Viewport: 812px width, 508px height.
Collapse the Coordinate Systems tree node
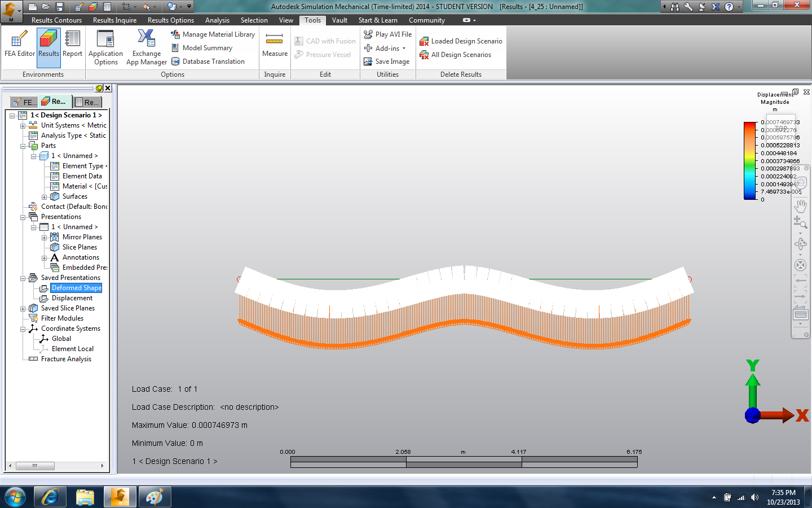[x=23, y=329]
